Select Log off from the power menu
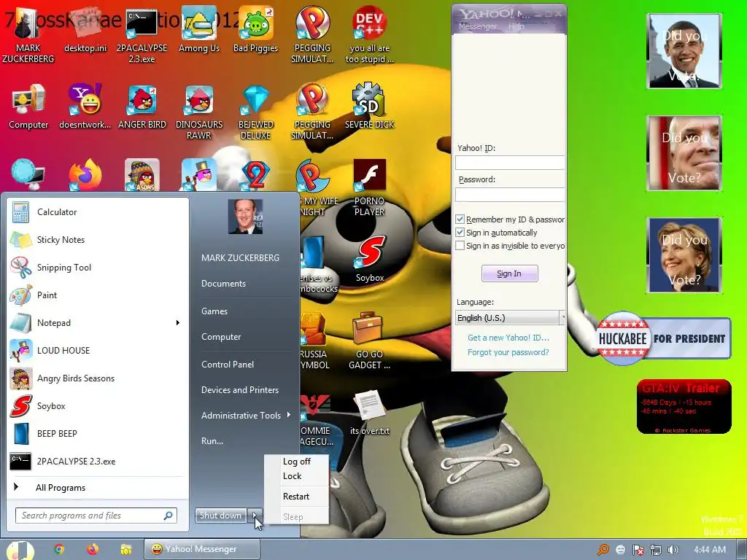The width and height of the screenshot is (747, 560). coord(296,462)
